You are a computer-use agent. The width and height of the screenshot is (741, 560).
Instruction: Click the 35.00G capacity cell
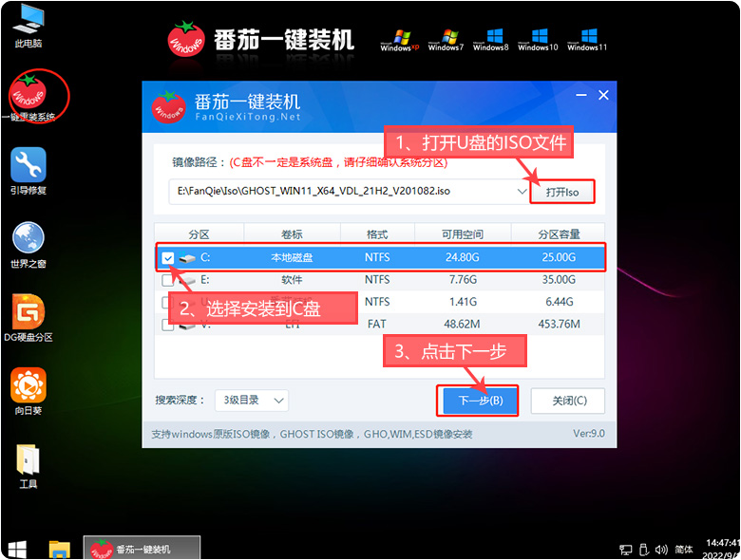[559, 280]
